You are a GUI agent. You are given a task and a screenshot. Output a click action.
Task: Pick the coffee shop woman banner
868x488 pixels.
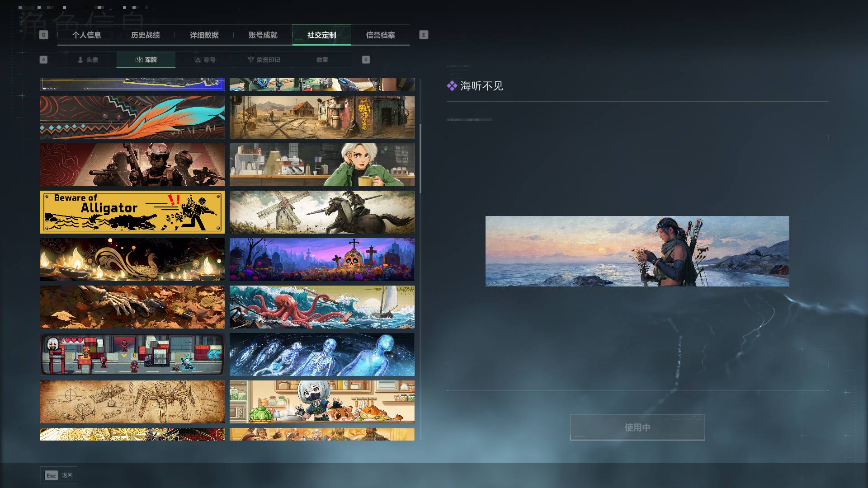coord(322,164)
